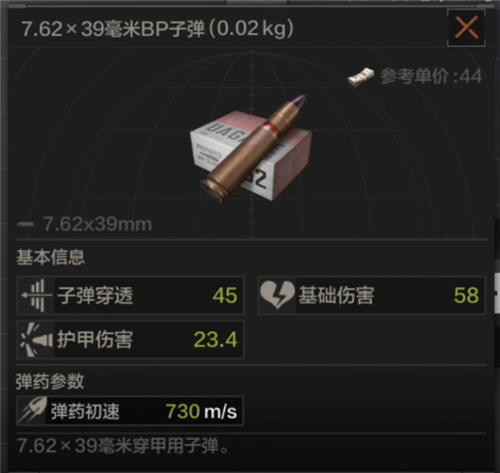The image size is (500, 473).
Task: Close the ammo info panel
Action: [466, 28]
